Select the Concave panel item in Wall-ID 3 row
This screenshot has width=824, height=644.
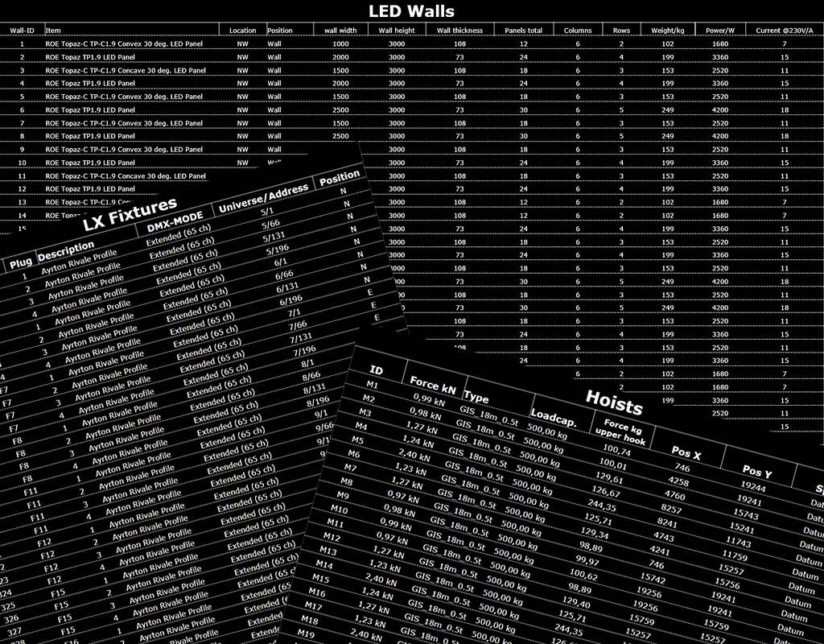coord(126,71)
